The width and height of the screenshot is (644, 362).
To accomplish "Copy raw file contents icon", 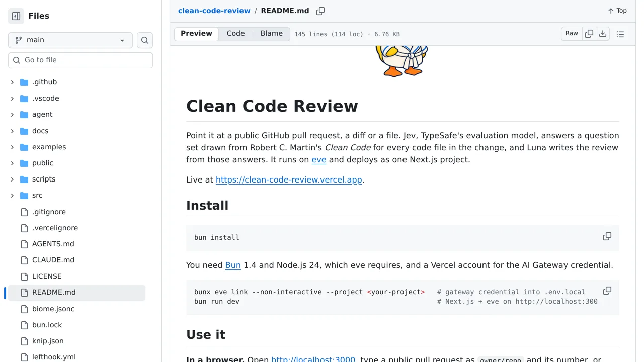I will pyautogui.click(x=589, y=34).
